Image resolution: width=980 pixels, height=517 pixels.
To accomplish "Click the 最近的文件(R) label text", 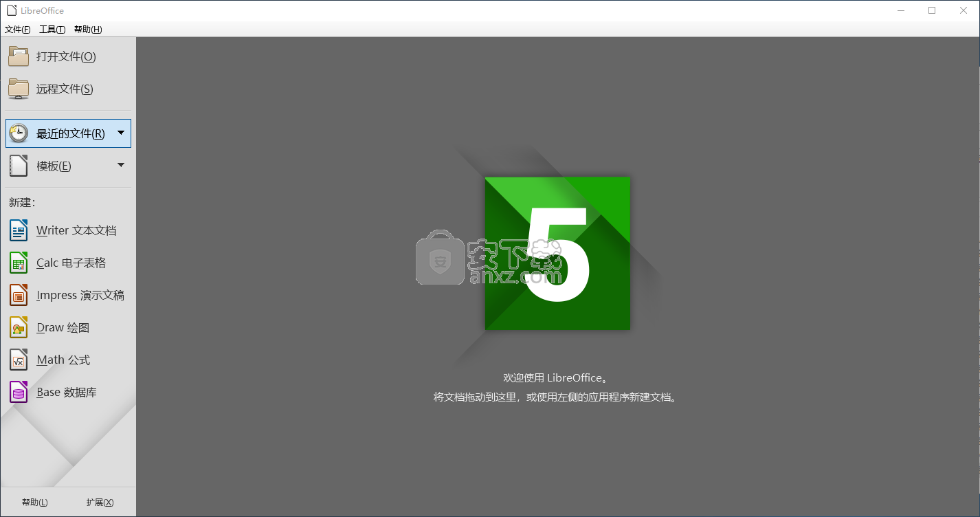I will (x=71, y=133).
